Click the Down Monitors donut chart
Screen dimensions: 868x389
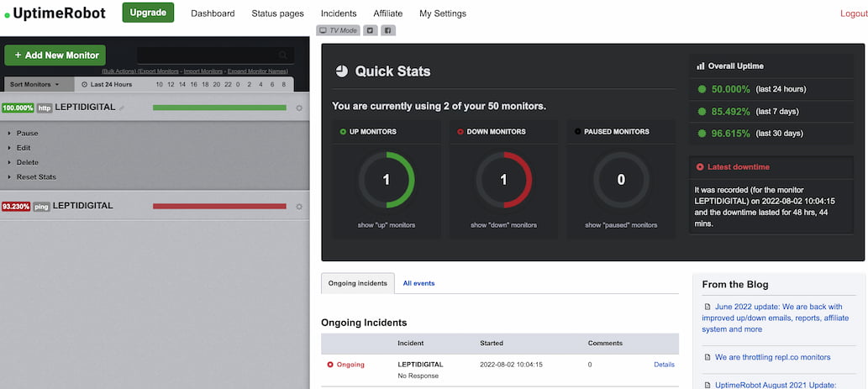coord(504,180)
